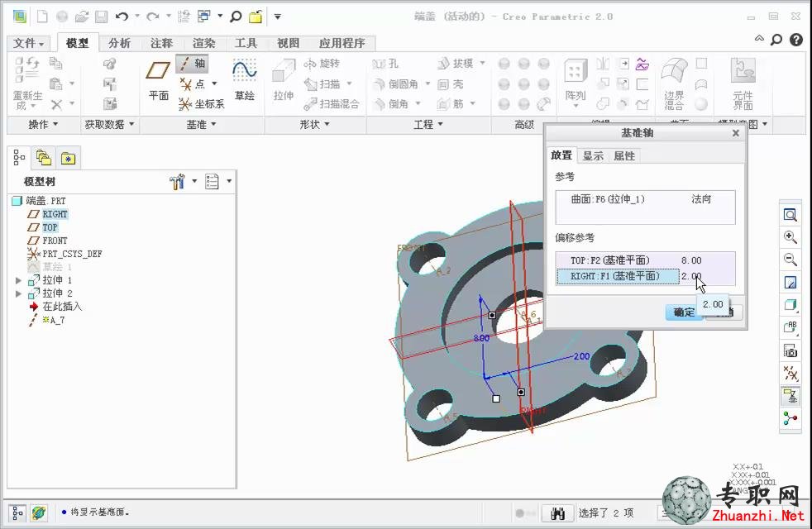Select the Coordinate System (坐标系) tool
The height and width of the screenshot is (529, 812).
pyautogui.click(x=202, y=104)
